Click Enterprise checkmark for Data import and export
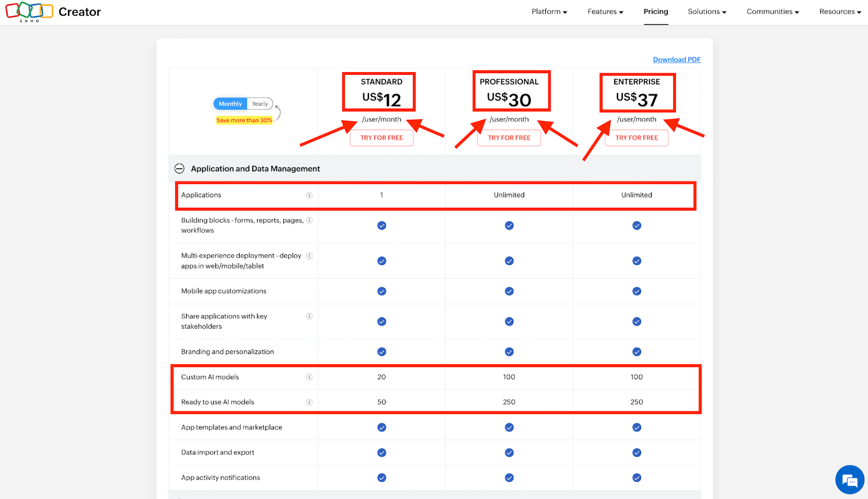Viewport: 868px width, 499px height. click(637, 453)
